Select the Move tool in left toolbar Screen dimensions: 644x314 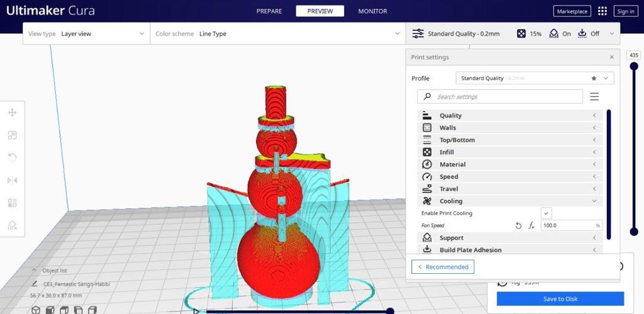point(13,113)
